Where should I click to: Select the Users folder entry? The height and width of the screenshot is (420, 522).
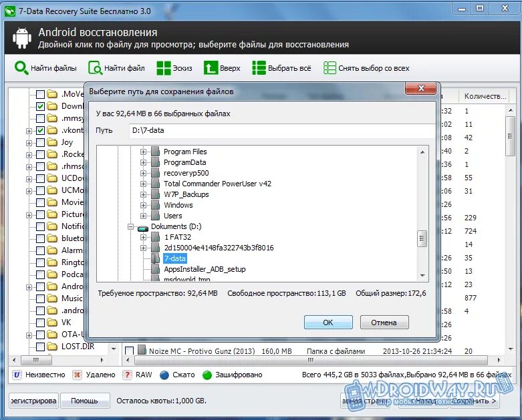click(x=173, y=216)
